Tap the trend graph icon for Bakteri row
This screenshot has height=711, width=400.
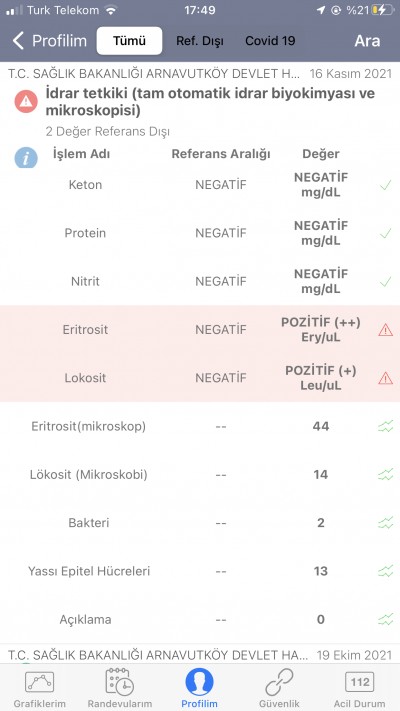[385, 523]
